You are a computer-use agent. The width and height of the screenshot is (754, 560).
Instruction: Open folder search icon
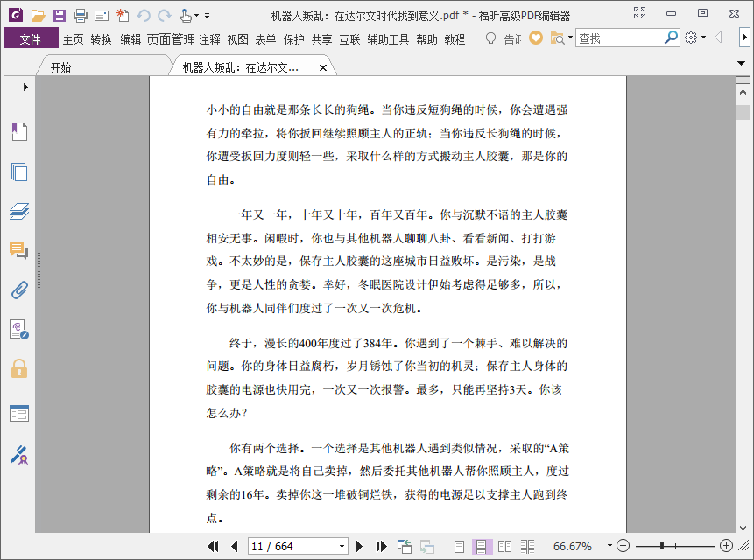coord(557,38)
